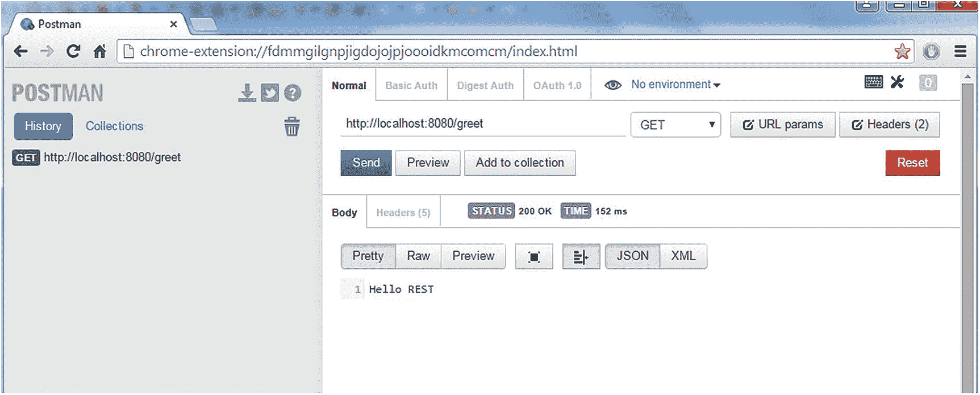Screen dimensions: 980x395
Task: Open Postman help question mark icon
Action: [293, 93]
